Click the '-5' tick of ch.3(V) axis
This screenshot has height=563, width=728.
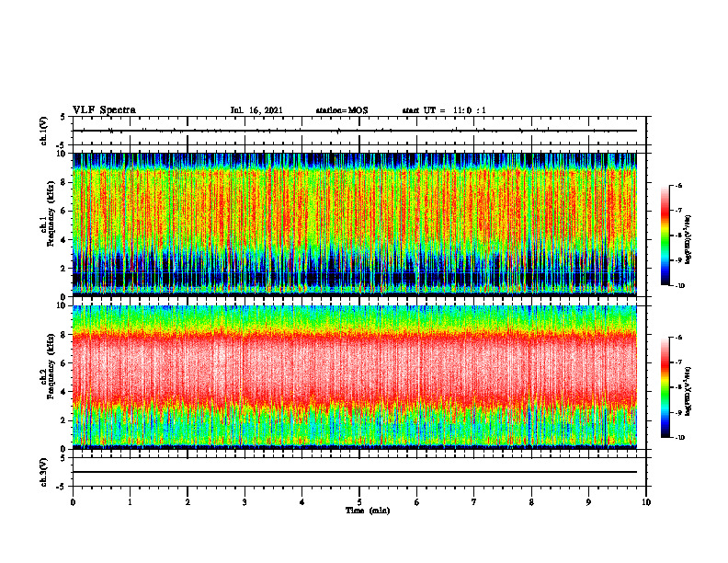pyautogui.click(x=61, y=487)
